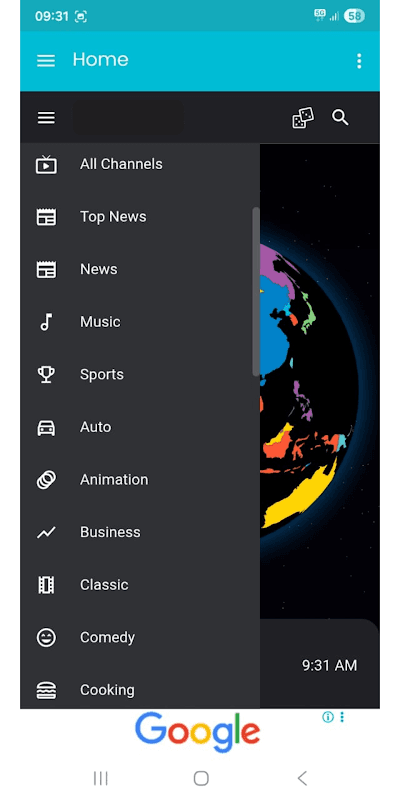Select the Animation category
The image size is (400, 800).
coord(140,480)
